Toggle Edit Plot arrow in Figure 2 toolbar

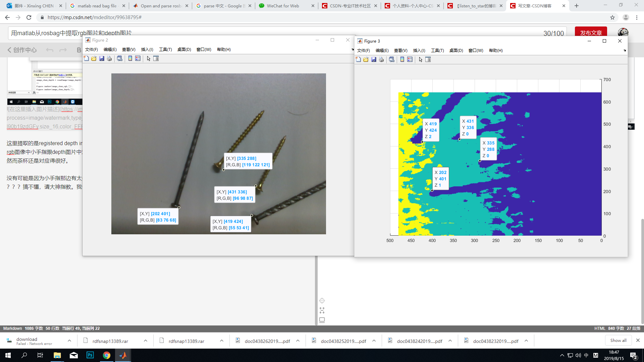[x=149, y=59]
